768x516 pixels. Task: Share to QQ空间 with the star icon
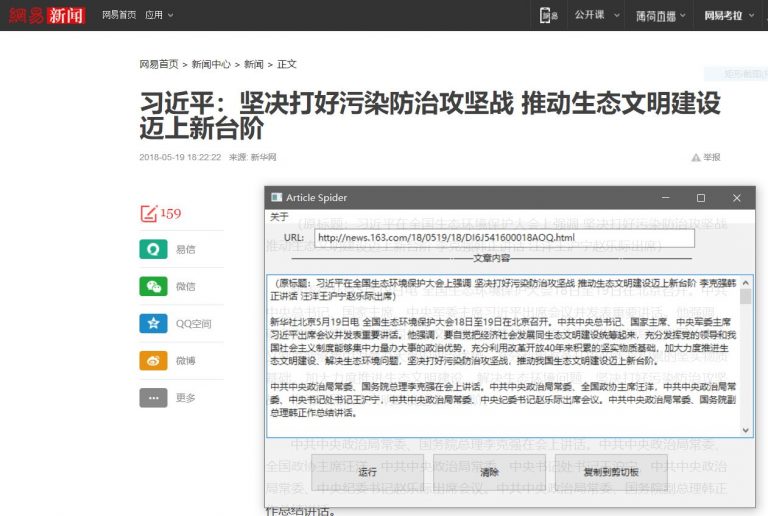click(x=153, y=323)
